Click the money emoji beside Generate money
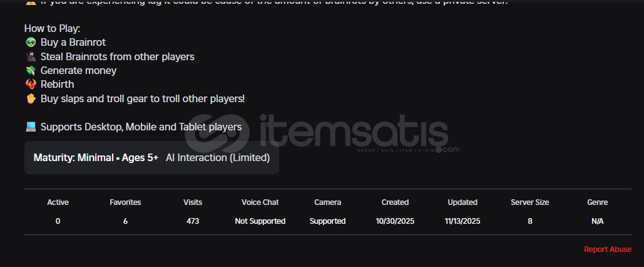 (x=31, y=71)
